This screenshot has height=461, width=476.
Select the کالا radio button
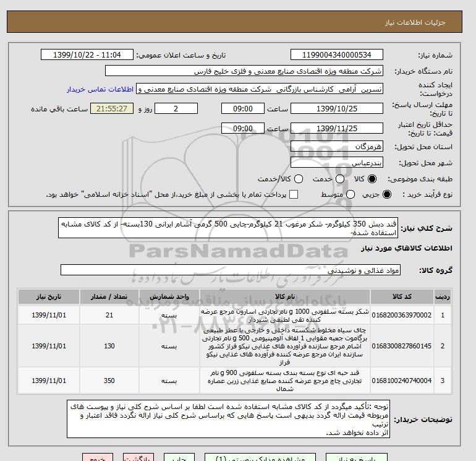[x=372, y=179]
